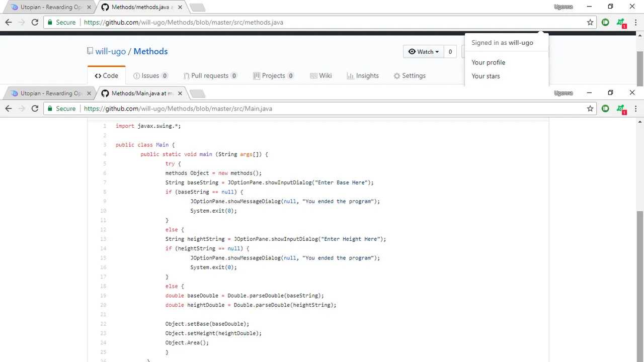Open the Methods repository link

(x=150, y=51)
